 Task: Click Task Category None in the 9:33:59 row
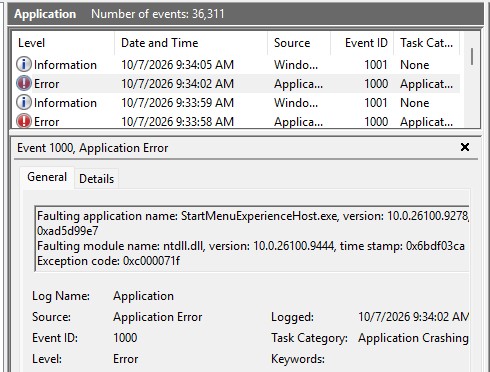tap(414, 103)
